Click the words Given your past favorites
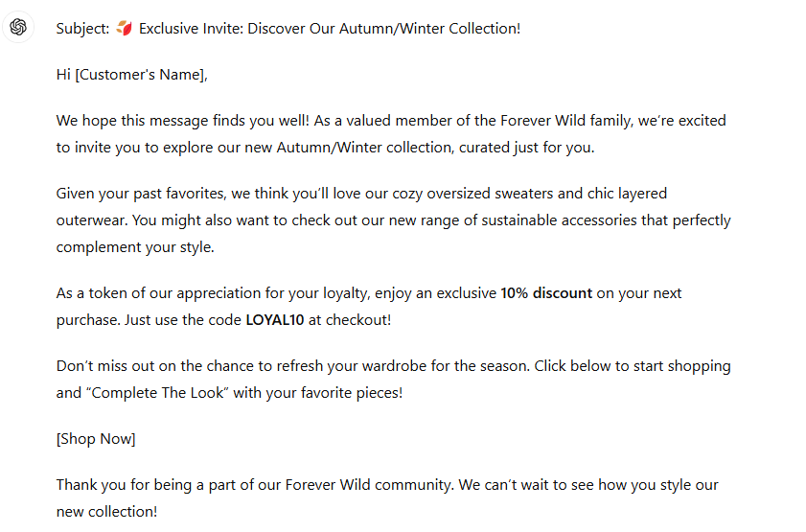This screenshot has height=532, width=806. 141,194
